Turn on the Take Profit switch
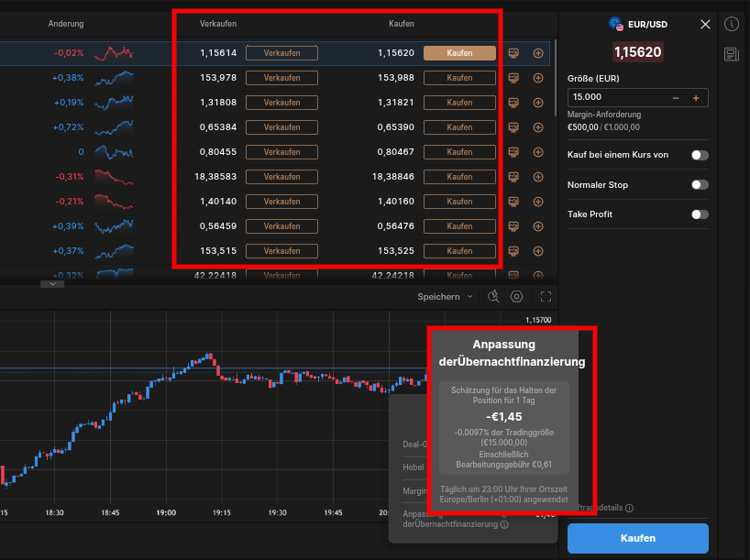Screen dimensions: 750x560 coord(700,214)
